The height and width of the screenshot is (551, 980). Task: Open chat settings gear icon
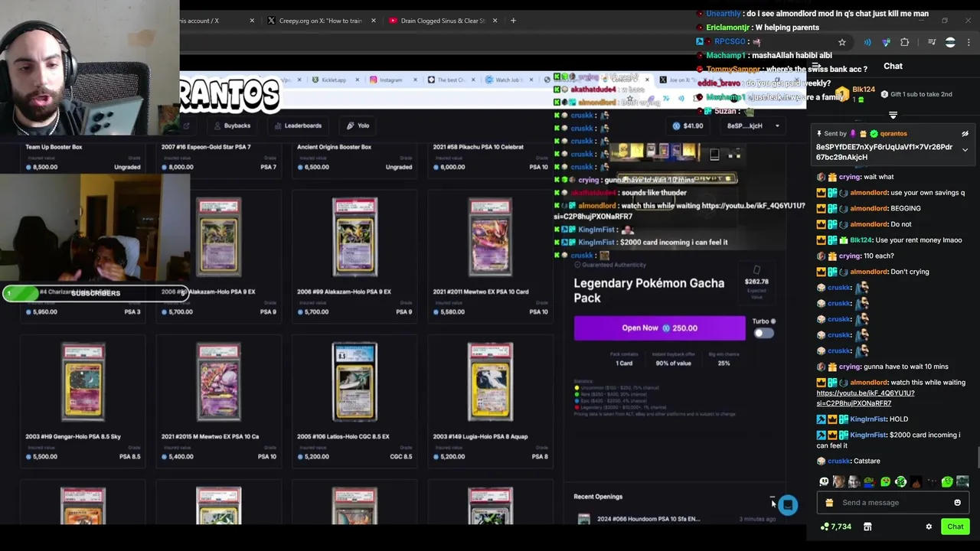pos(929,527)
